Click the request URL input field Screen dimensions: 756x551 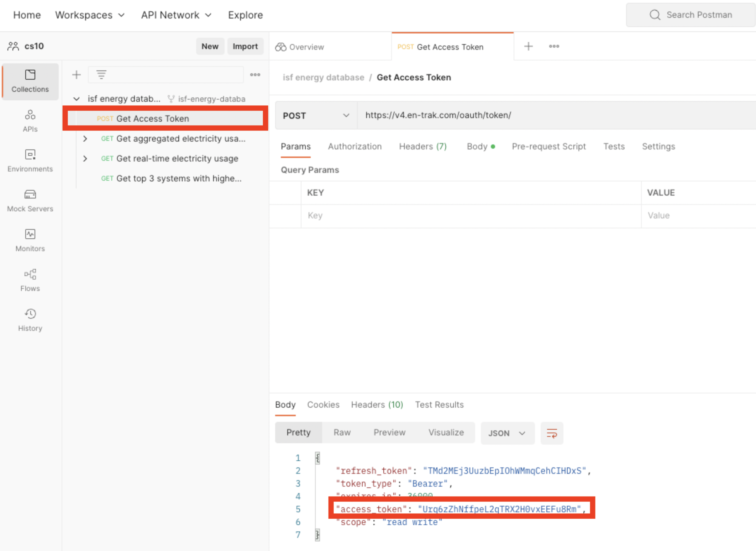click(534, 115)
